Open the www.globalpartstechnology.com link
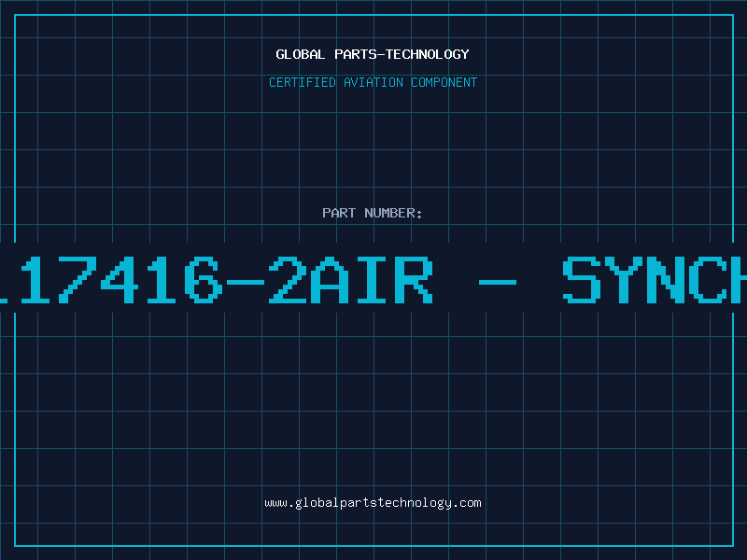The height and width of the screenshot is (560, 747). tap(373, 503)
